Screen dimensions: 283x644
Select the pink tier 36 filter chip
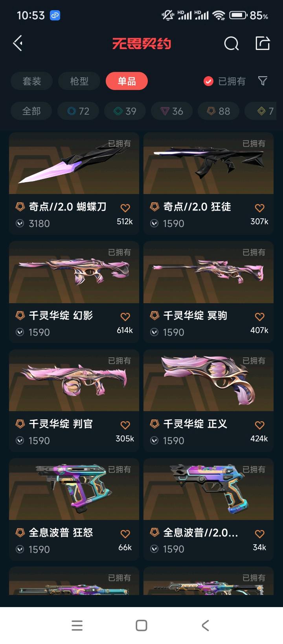coord(172,111)
